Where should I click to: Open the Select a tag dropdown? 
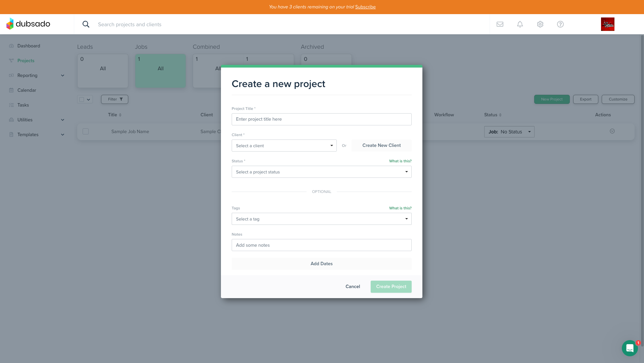coord(321,219)
